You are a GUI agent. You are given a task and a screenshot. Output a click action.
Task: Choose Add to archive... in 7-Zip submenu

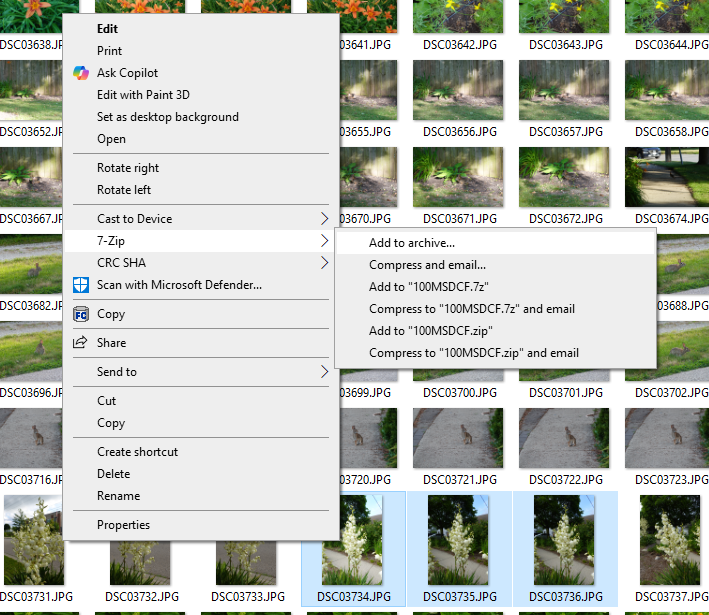click(496, 243)
